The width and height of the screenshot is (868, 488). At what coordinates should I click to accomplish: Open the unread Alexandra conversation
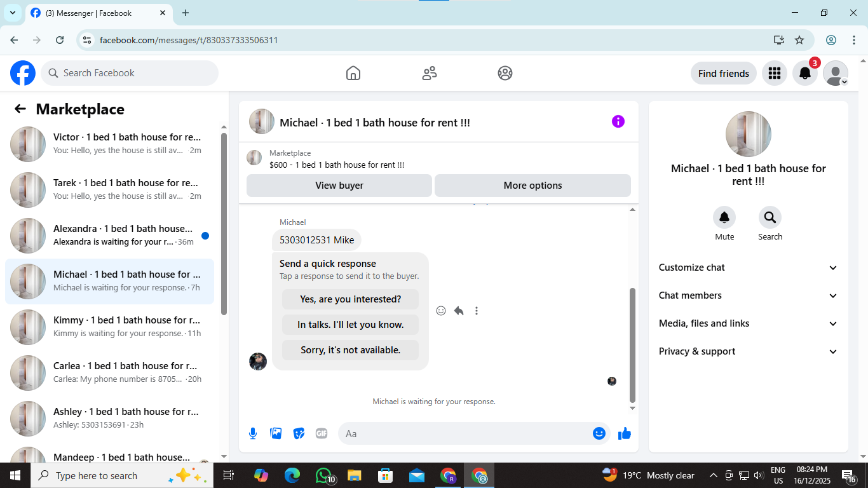109,236
